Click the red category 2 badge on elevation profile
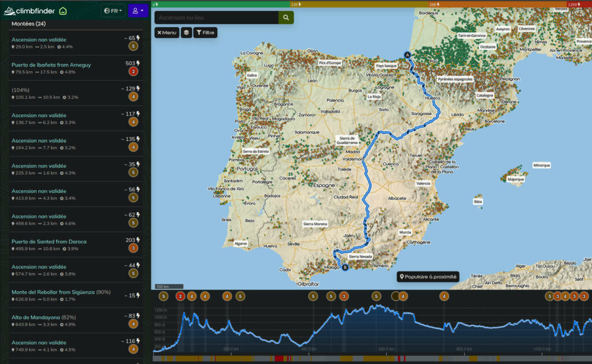The width and height of the screenshot is (592, 364). click(180, 296)
